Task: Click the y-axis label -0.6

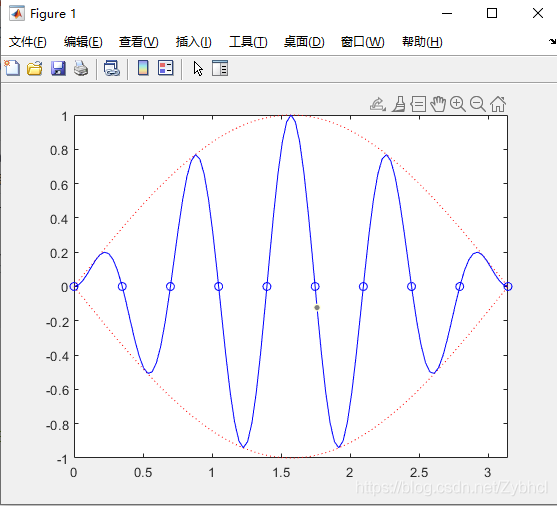Action: tap(57, 390)
